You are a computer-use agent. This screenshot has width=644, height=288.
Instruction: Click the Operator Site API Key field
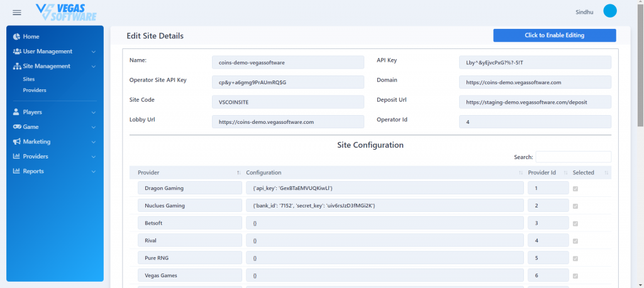point(288,82)
